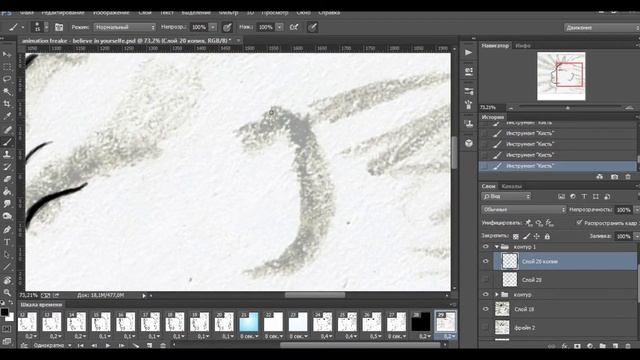
Task: Play the frame animation
Action: click(x=108, y=345)
